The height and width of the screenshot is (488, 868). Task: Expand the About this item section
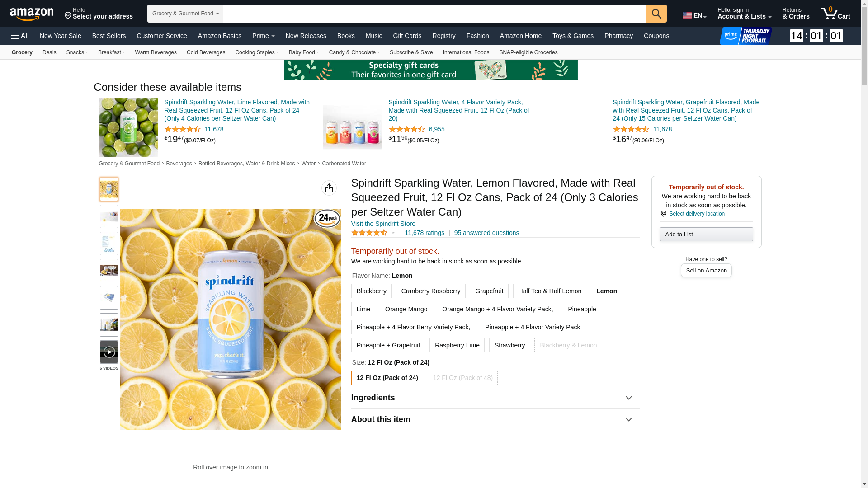pos(495,419)
